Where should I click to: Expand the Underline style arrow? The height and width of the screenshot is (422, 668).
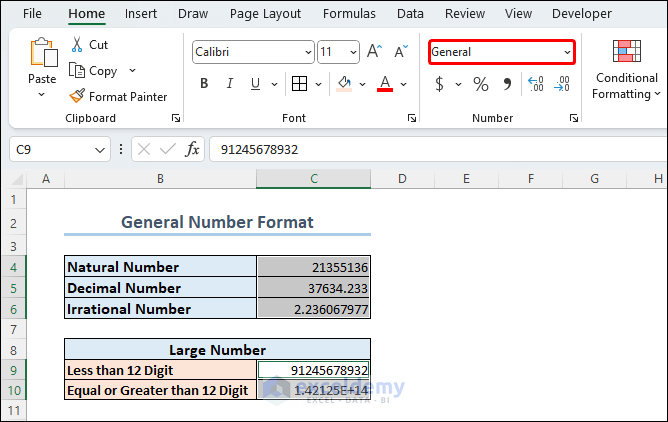(275, 84)
